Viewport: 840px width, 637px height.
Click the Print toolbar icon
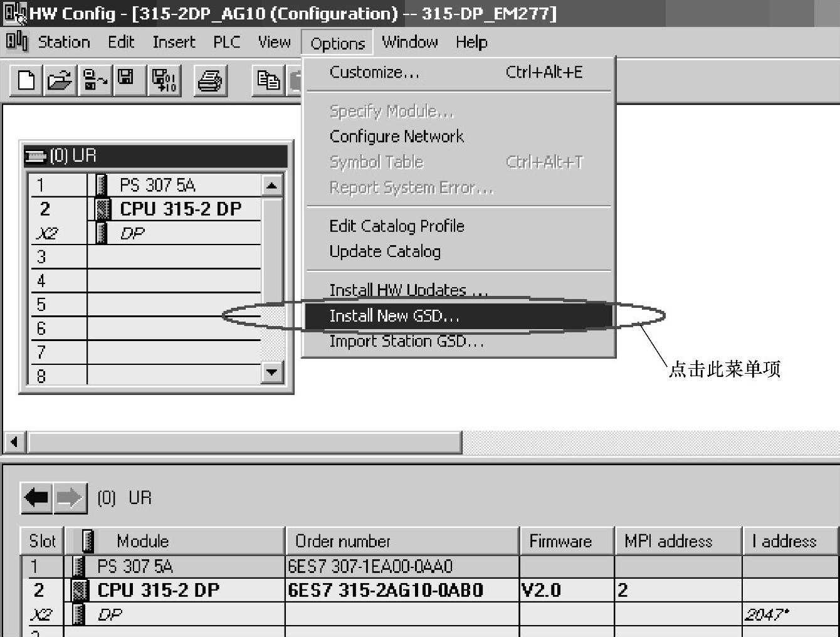209,81
